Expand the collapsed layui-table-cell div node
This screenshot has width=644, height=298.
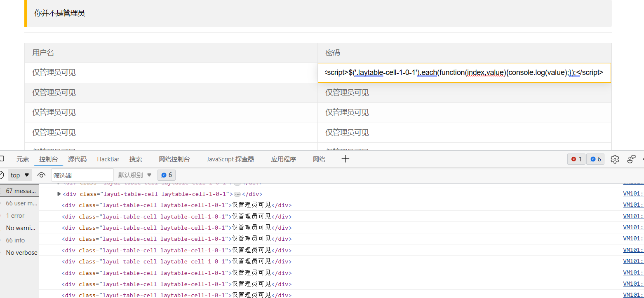coord(59,194)
